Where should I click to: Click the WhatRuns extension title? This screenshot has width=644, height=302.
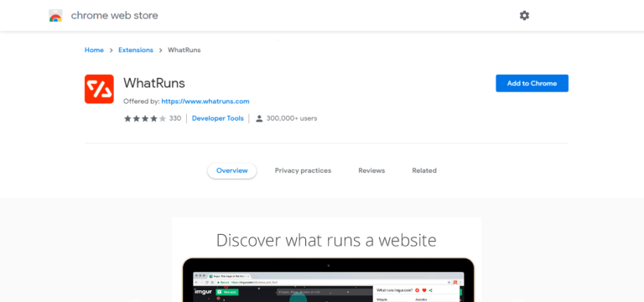coord(154,83)
